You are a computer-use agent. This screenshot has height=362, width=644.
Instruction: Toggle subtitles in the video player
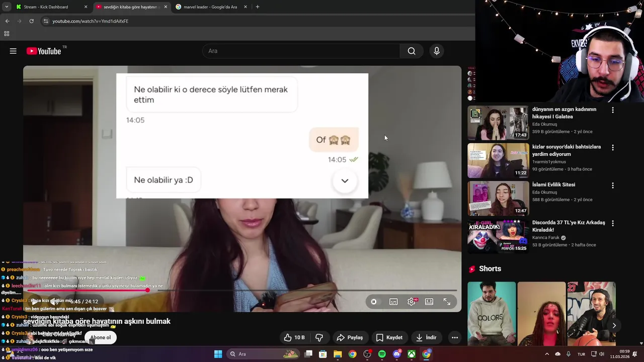(393, 302)
